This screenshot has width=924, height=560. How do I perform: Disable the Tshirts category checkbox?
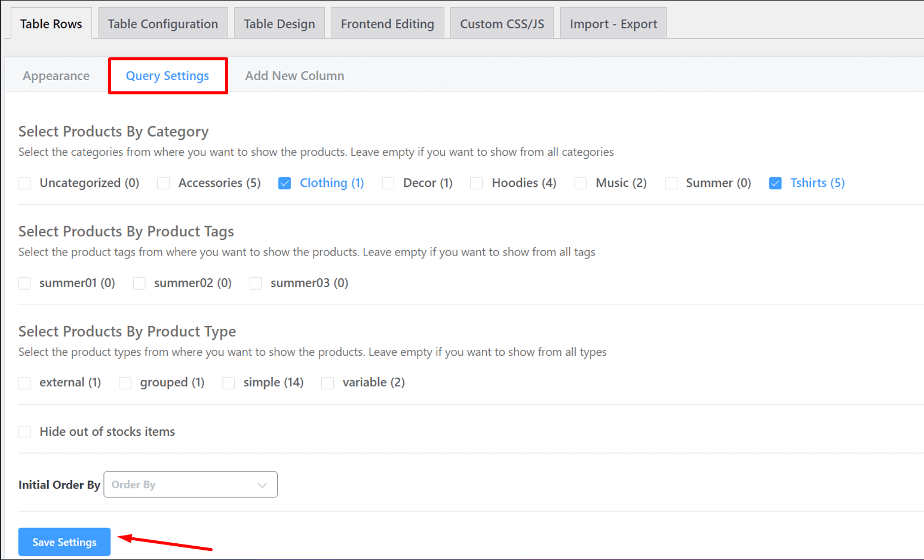775,183
